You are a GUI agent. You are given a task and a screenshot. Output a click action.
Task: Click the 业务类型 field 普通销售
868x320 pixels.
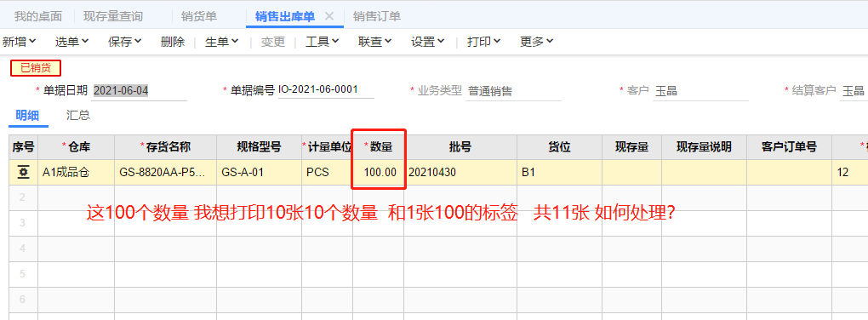[513, 91]
